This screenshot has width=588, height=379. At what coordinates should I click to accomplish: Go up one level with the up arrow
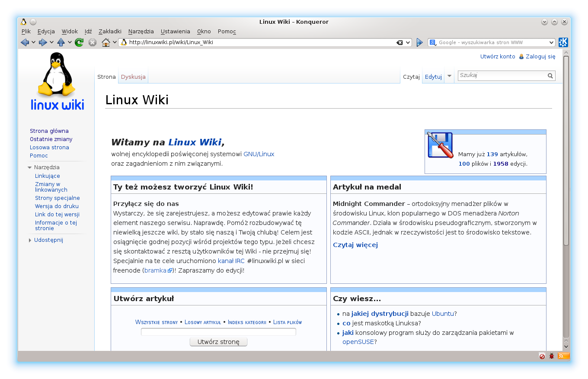(x=61, y=42)
